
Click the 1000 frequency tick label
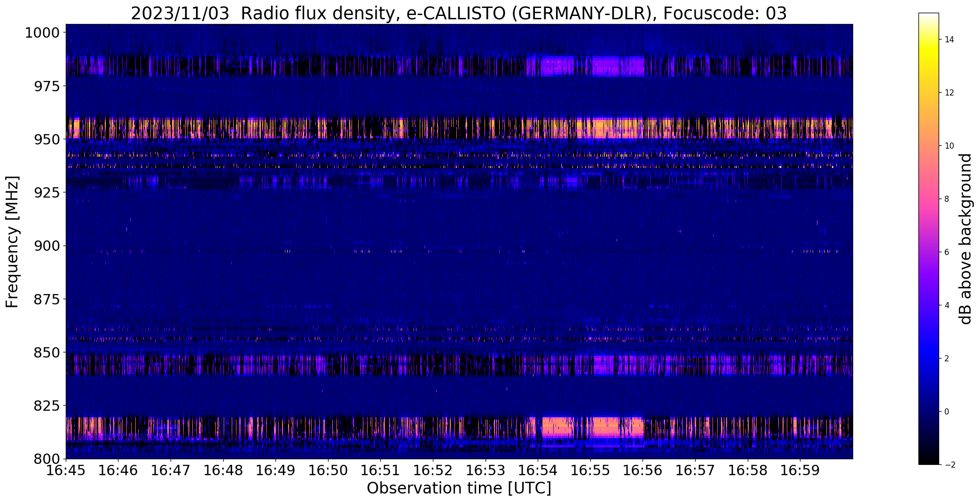click(42, 33)
